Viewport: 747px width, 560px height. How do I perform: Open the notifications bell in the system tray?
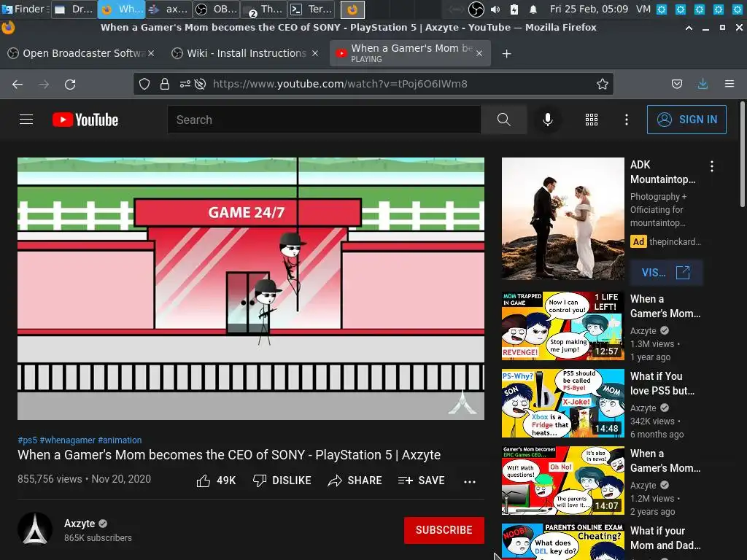[533, 9]
